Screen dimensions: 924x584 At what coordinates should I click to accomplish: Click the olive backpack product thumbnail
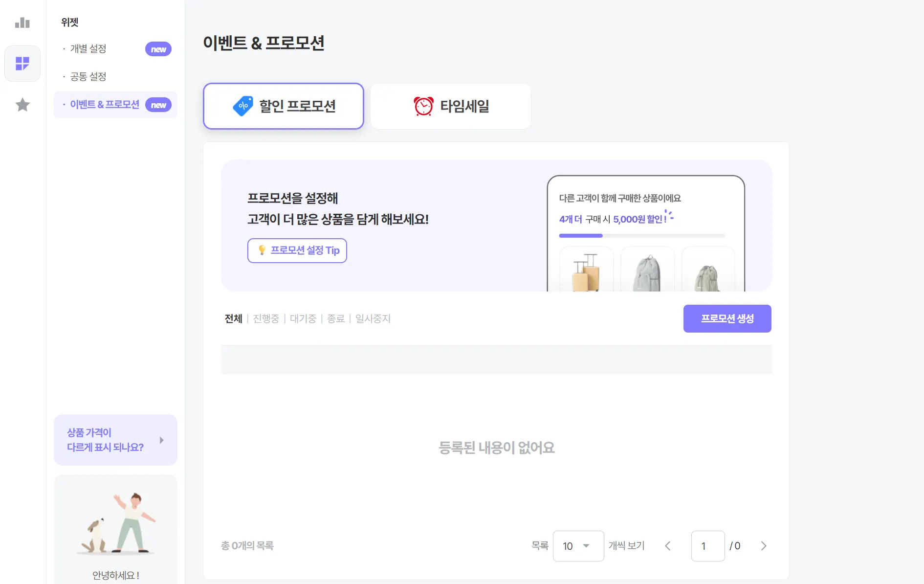coord(708,270)
